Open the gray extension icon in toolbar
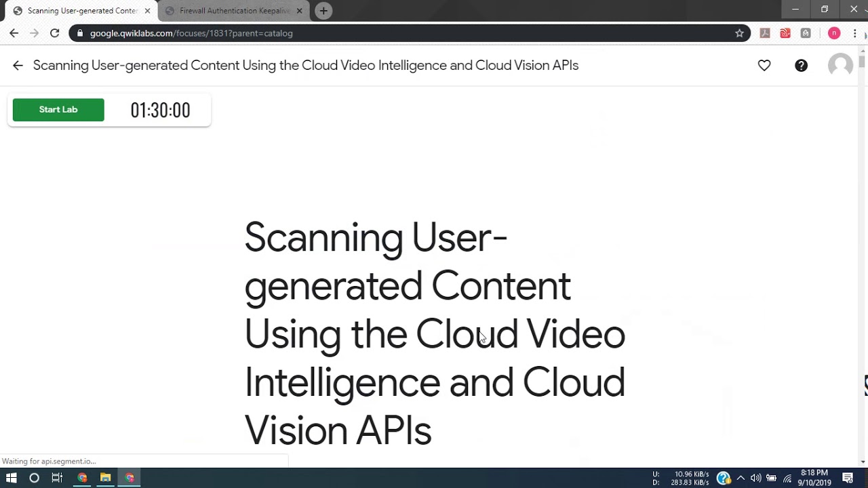Screen dimensions: 868x488 (x=806, y=33)
